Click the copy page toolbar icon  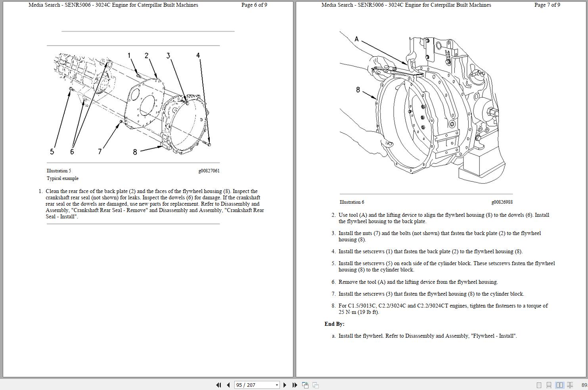(x=305, y=385)
